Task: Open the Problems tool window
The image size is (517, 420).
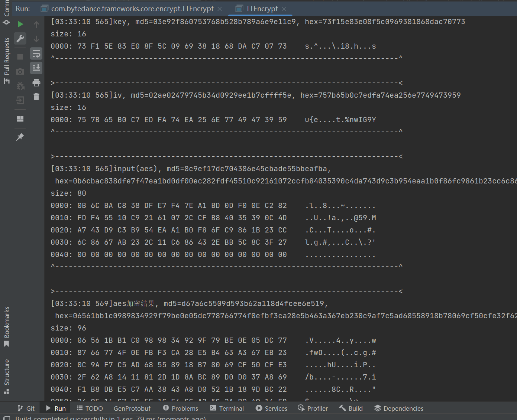Action: coord(181,408)
